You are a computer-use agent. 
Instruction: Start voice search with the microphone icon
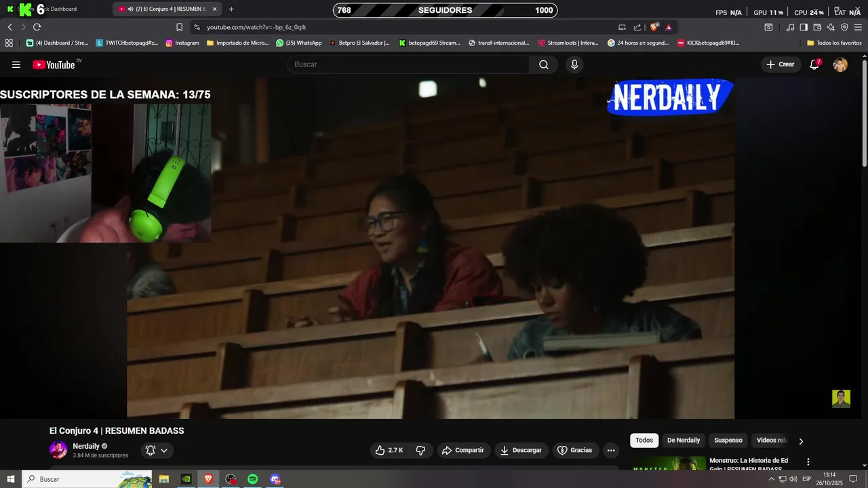[574, 64]
